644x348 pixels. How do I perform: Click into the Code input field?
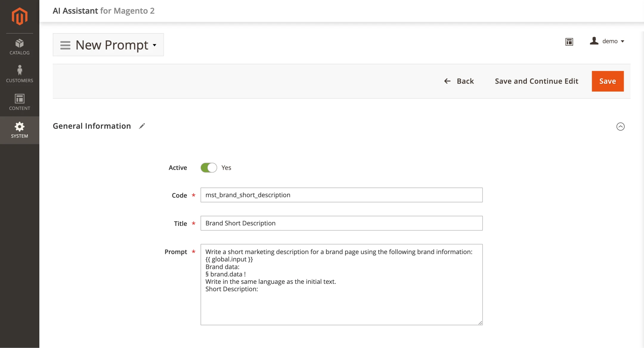(x=341, y=195)
